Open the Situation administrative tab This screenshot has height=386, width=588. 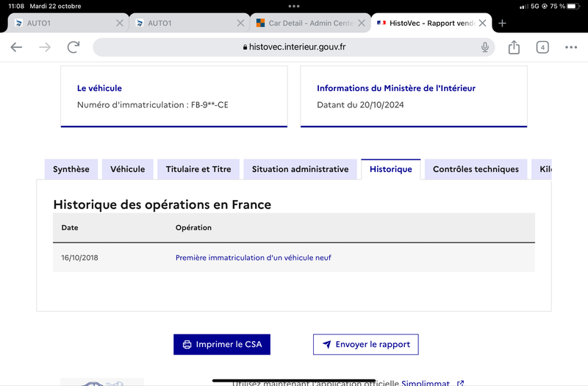point(300,169)
